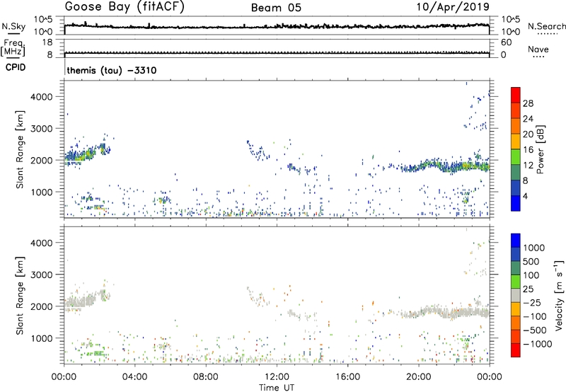This screenshot has width=566, height=392.
Task: Click the '25' label on velocity scale
Action: pos(529,289)
